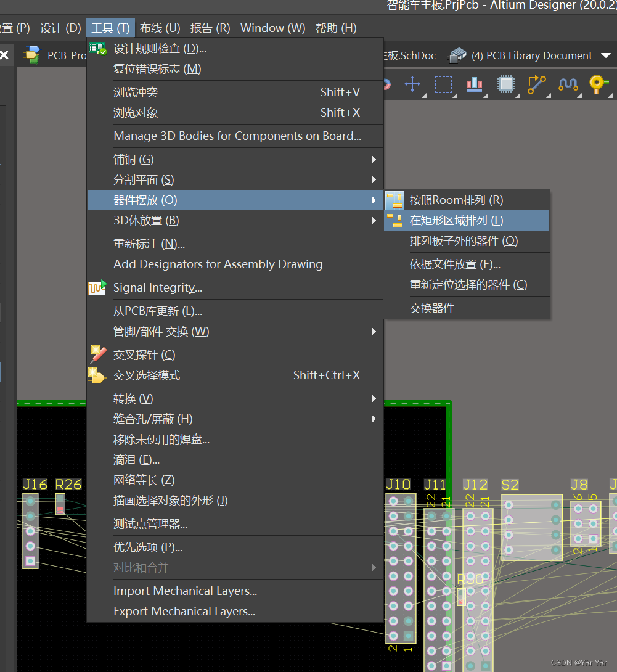The height and width of the screenshot is (672, 617).
Task: Select 依据文件放置 (F)...
Action: [x=467, y=264]
